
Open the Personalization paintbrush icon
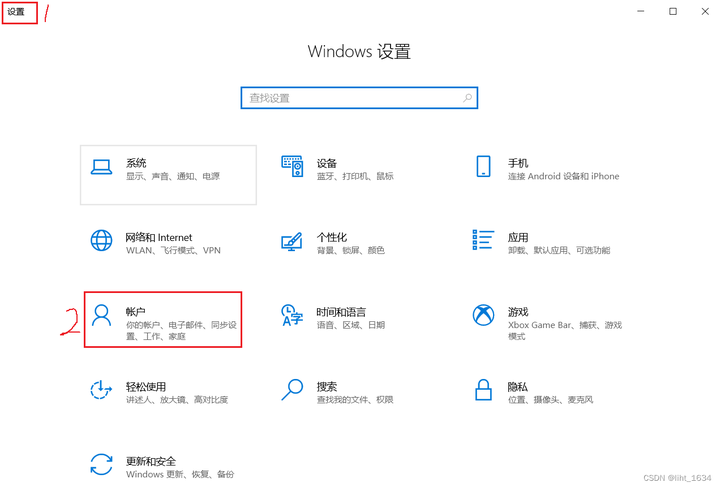pyautogui.click(x=292, y=241)
